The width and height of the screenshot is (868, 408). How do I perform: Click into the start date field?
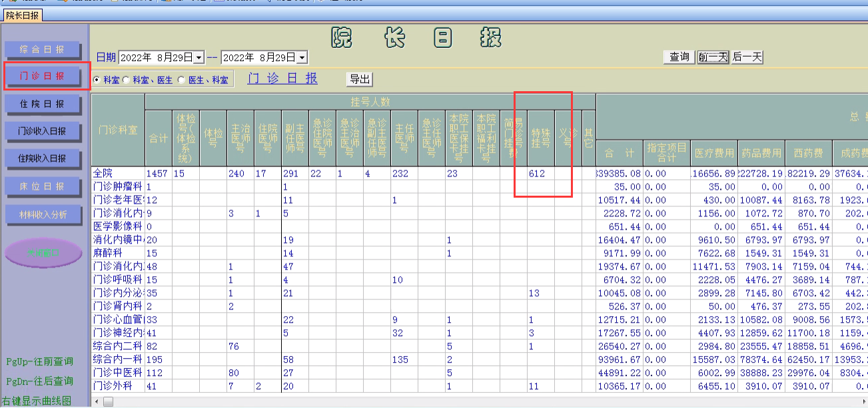pos(156,58)
